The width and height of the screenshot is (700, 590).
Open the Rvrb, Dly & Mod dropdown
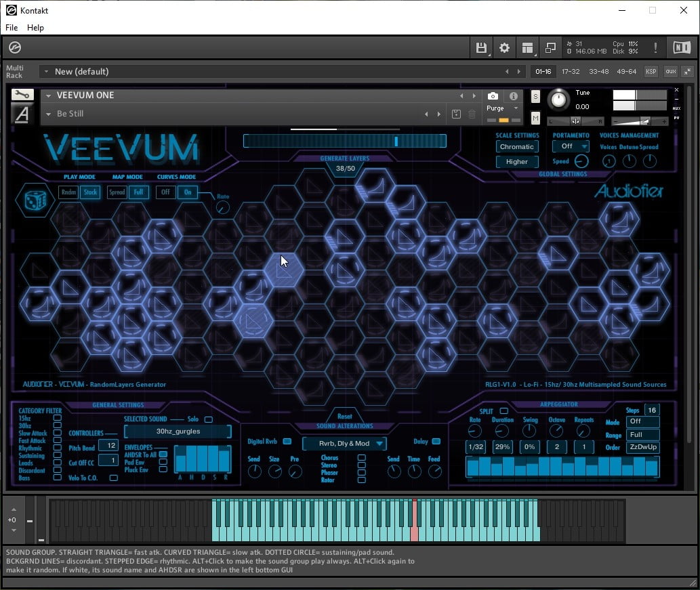tap(345, 444)
